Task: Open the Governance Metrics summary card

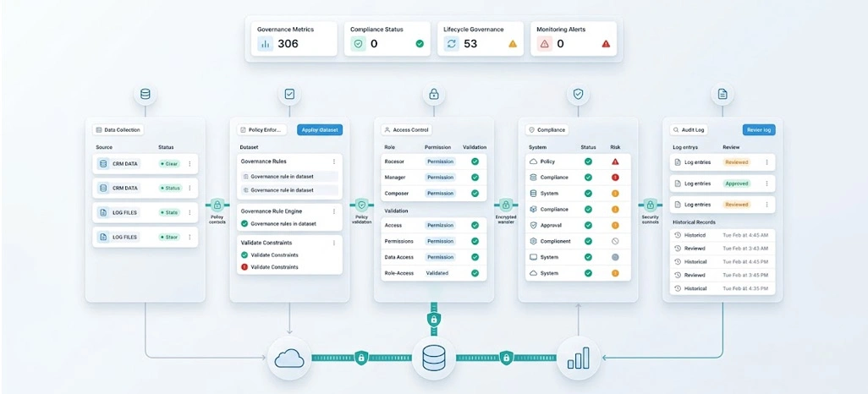Action: pyautogui.click(x=294, y=38)
